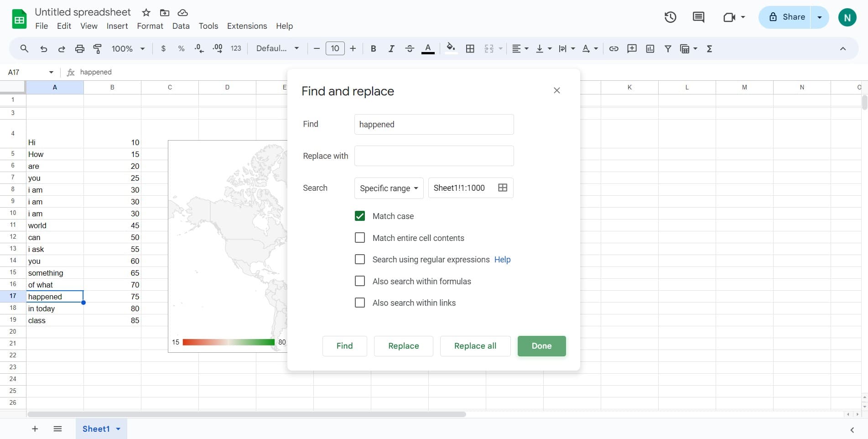Click the print icon in toolbar
The image size is (868, 439).
(x=80, y=49)
